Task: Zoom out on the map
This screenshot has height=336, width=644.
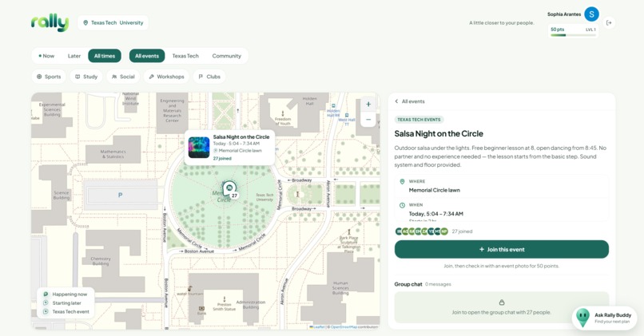Action: tap(368, 120)
